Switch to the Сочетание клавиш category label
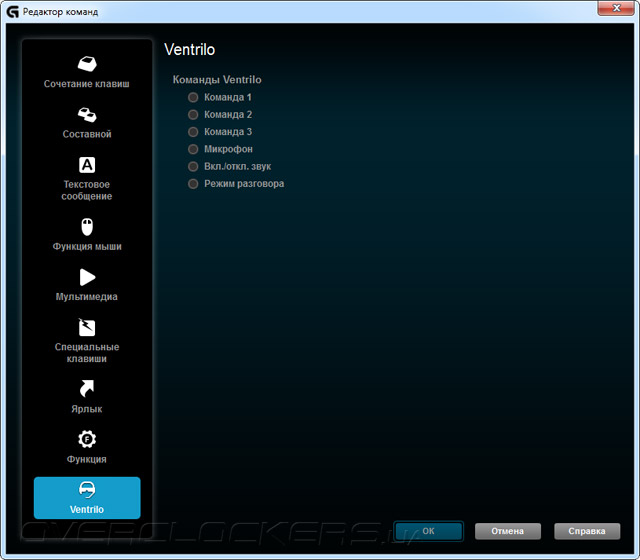Screen dimensions: 640x560 pyautogui.click(x=87, y=84)
